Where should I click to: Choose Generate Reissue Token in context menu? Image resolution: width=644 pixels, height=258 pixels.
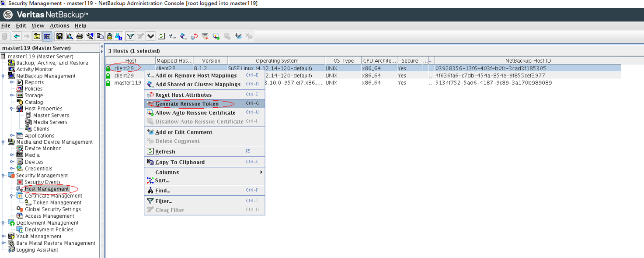point(187,104)
